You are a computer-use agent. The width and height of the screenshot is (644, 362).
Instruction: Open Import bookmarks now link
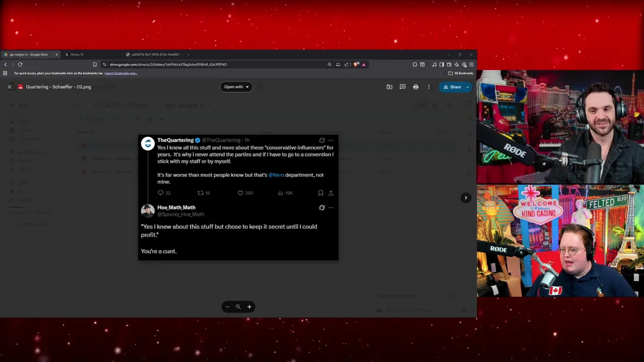coord(121,73)
